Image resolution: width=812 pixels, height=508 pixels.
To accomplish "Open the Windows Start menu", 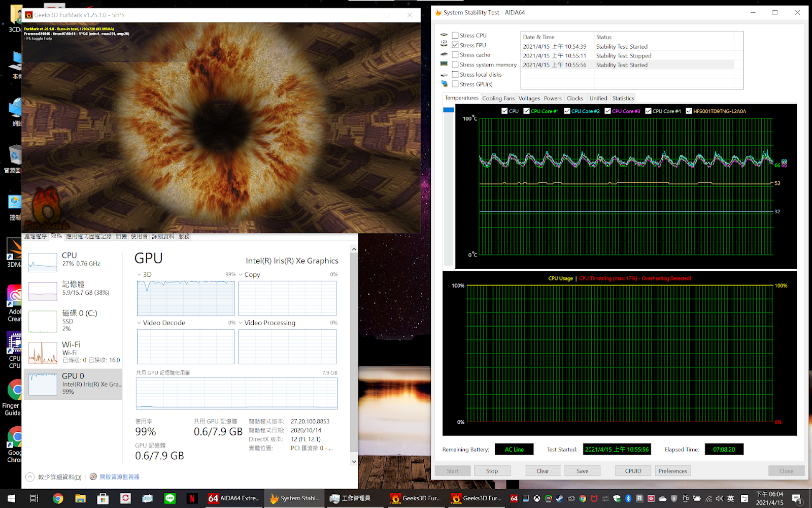I will [11, 498].
